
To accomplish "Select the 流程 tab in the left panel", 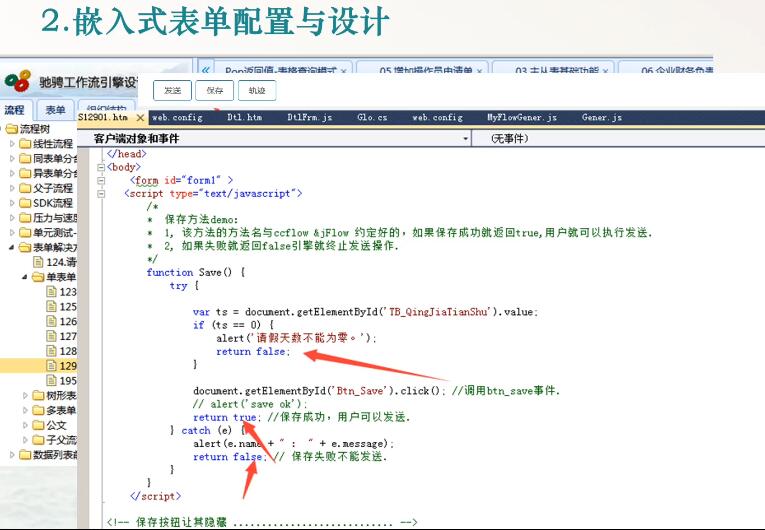I will click(x=15, y=110).
